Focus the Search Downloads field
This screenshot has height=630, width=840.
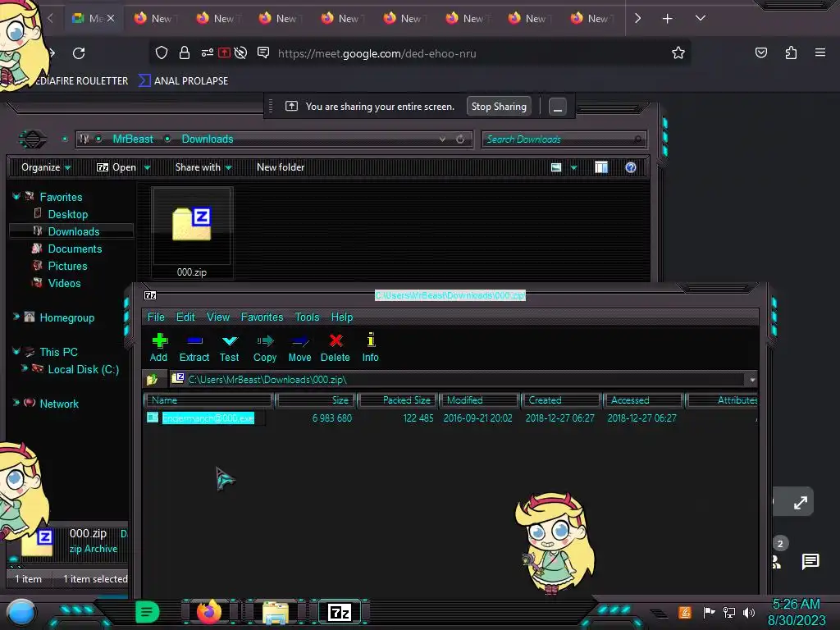tap(564, 139)
